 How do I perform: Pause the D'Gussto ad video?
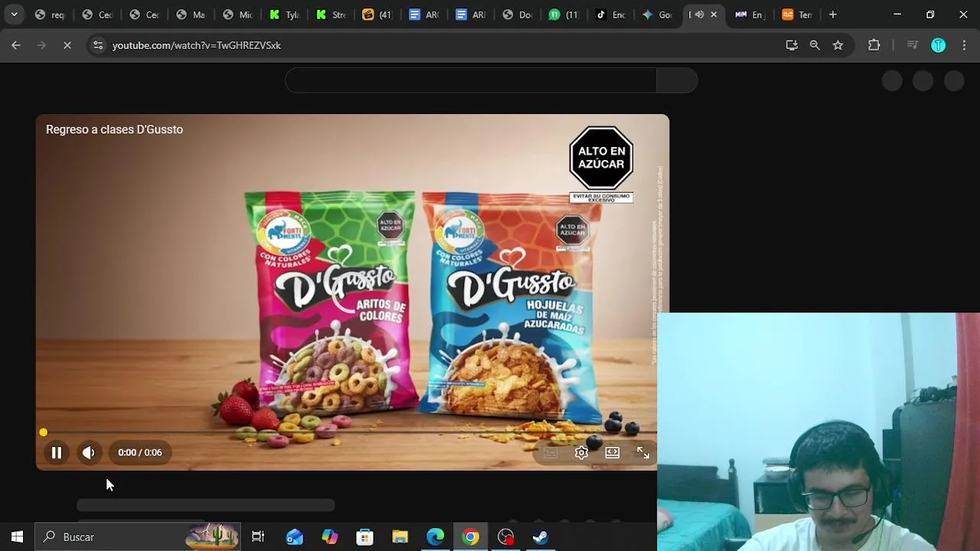click(x=56, y=452)
